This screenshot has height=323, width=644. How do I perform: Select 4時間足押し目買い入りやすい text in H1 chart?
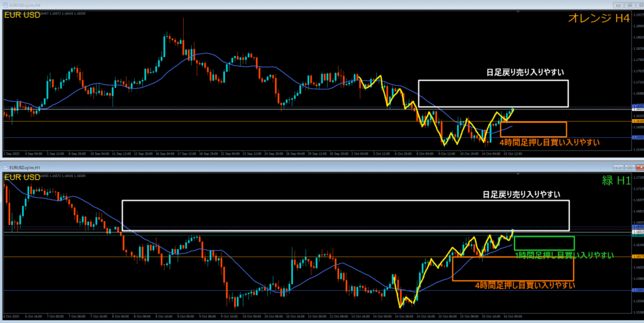pyautogui.click(x=525, y=285)
